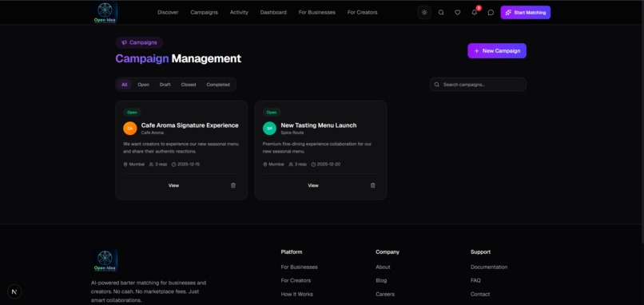Click the Cafe Aroma business name subtitle

(153, 133)
